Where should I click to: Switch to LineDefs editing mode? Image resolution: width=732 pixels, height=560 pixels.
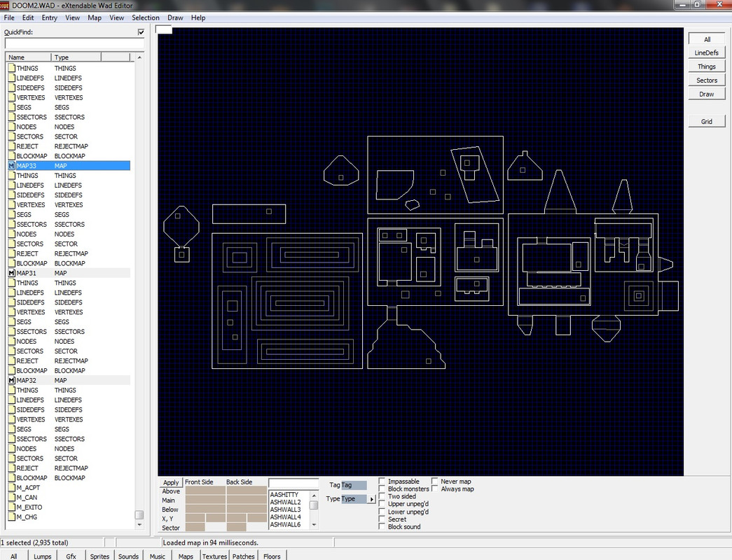pos(707,52)
